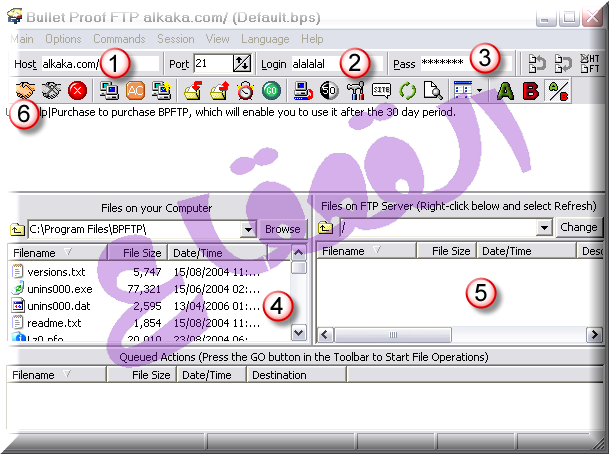The height and width of the screenshot is (454, 609).
Task: Click the red Abort X icon
Action: [x=77, y=91]
